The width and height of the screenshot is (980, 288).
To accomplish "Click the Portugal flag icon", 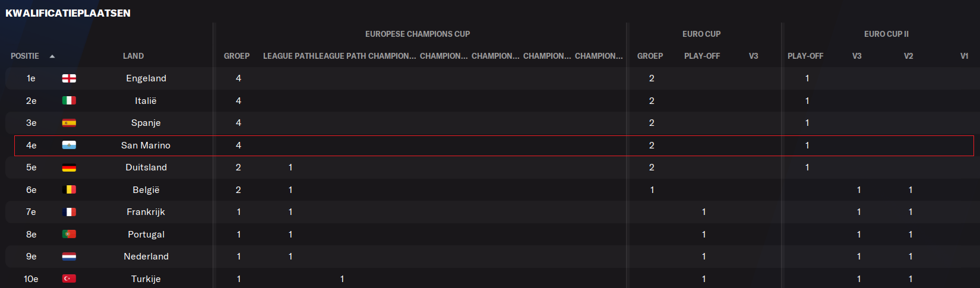I will pyautogui.click(x=69, y=234).
